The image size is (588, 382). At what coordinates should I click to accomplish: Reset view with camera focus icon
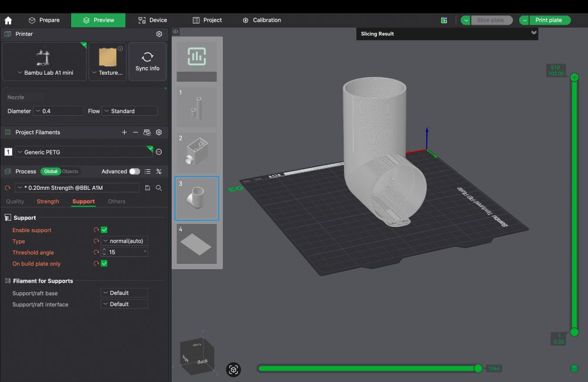[x=233, y=370]
